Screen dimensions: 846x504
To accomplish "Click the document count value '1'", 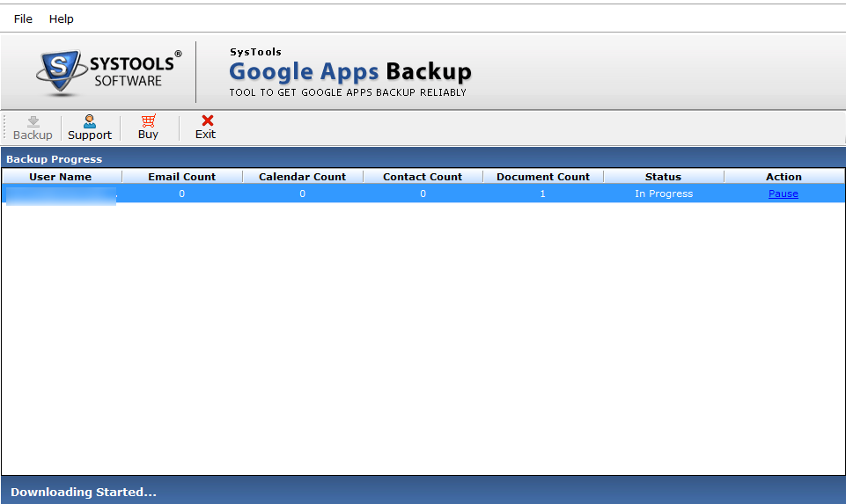I will (543, 194).
